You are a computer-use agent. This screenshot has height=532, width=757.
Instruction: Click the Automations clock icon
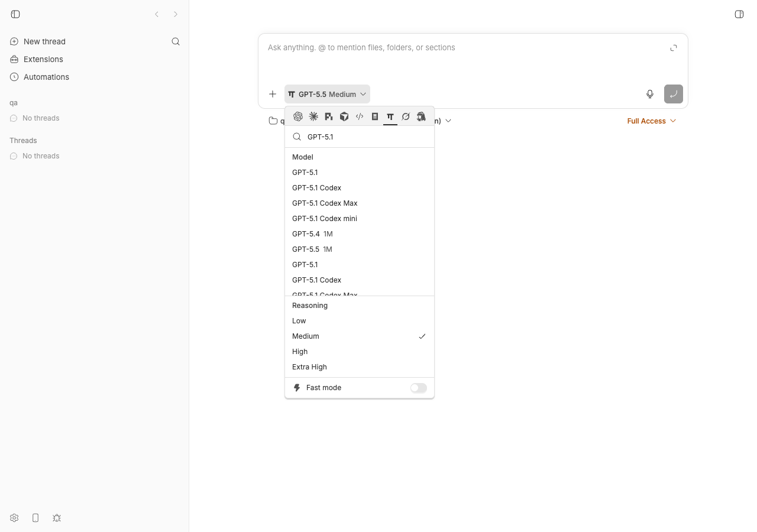pos(14,77)
